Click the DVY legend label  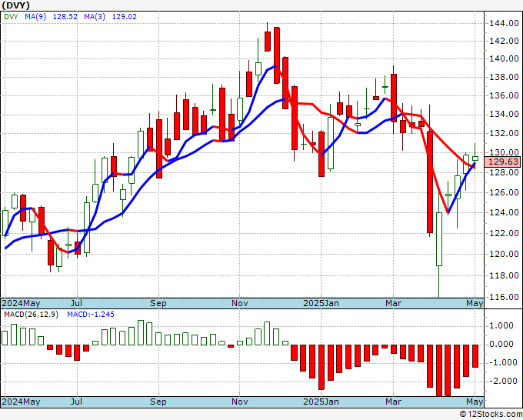(11, 17)
